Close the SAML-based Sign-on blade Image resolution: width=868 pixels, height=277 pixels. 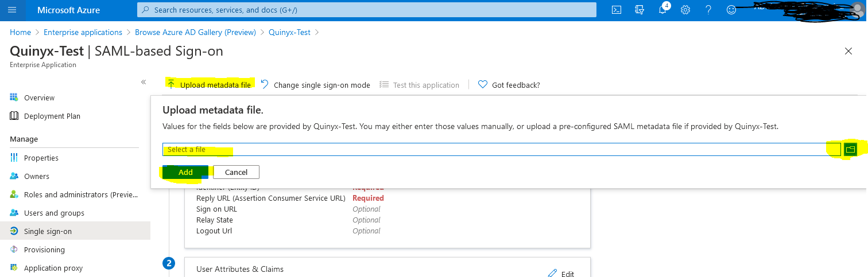click(848, 51)
